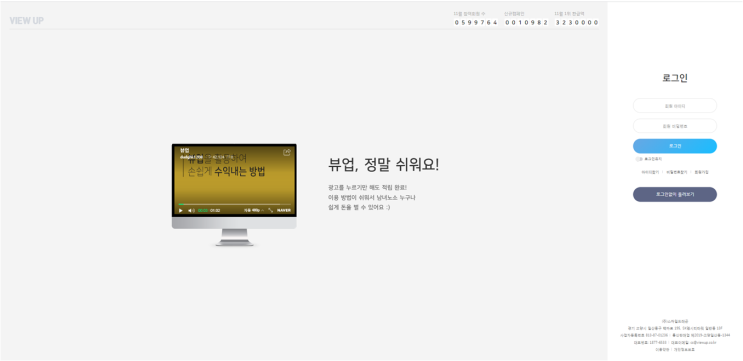Click the 0010982 counter value
Screen dimensions: 743x361
pyautogui.click(x=526, y=22)
